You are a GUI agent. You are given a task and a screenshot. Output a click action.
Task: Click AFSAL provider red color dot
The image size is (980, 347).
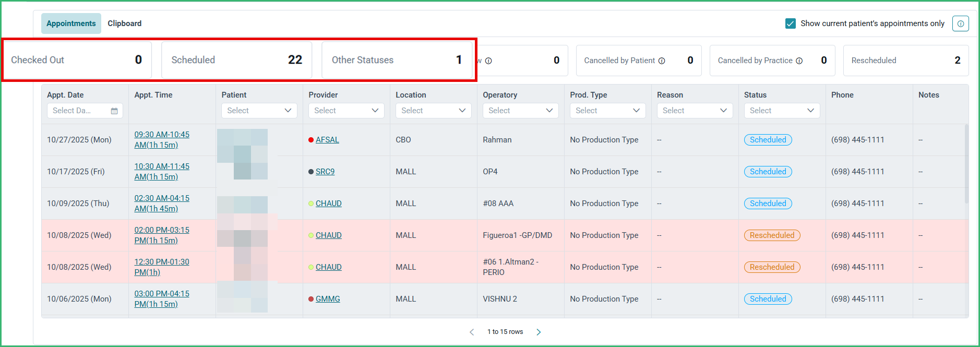tap(311, 140)
